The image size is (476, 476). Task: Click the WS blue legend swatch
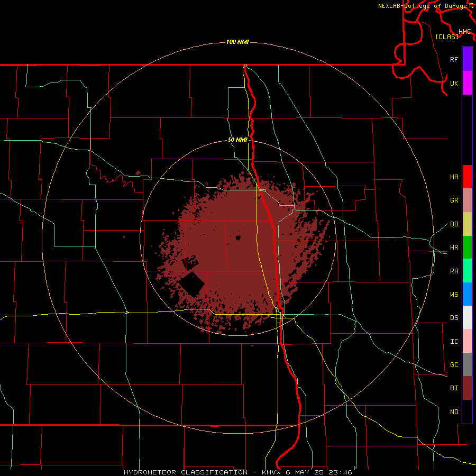coord(467,294)
